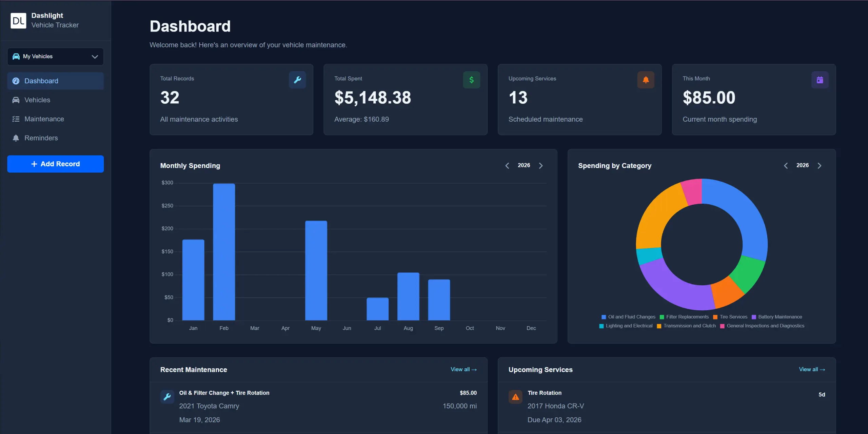Toggle Lighting and Electrical legend swatch
This screenshot has width=868, height=434.
[x=601, y=326]
